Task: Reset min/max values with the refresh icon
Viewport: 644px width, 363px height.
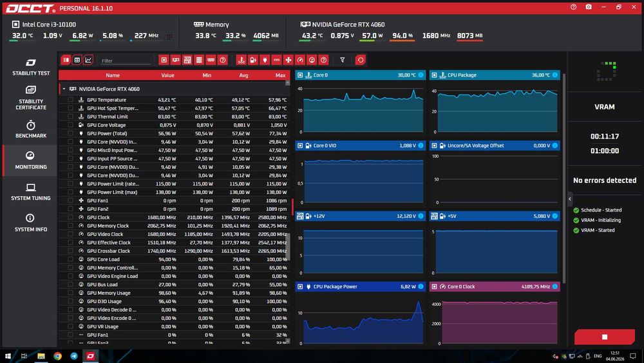Action: point(360,60)
